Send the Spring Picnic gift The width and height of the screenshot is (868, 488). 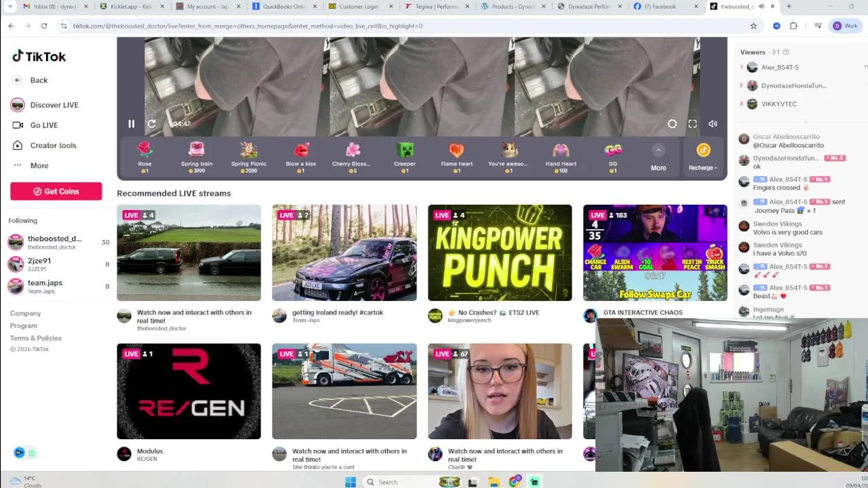(x=249, y=157)
